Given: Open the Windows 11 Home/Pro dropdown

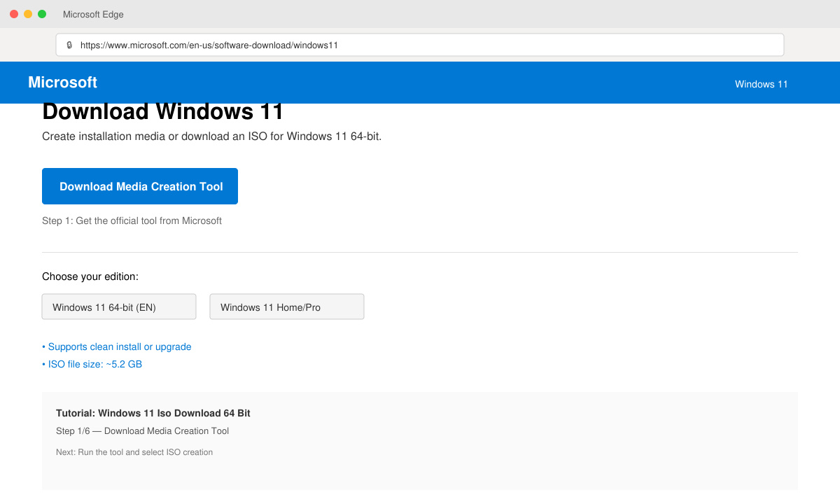Looking at the screenshot, I should point(287,307).
